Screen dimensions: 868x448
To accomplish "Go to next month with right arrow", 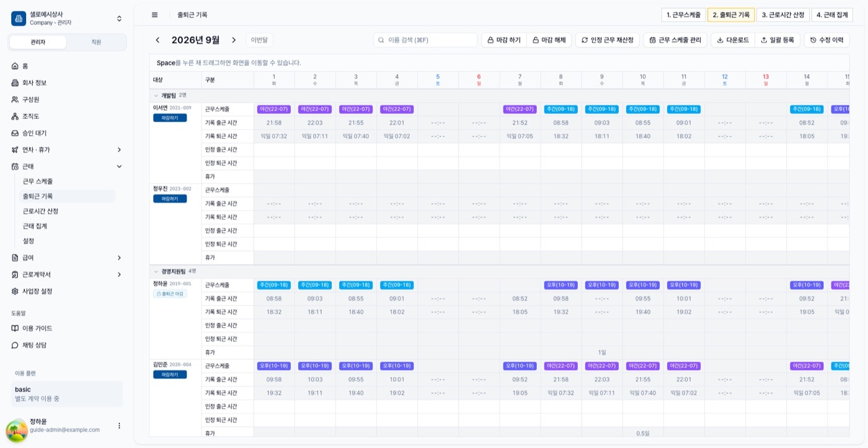I will pyautogui.click(x=234, y=40).
